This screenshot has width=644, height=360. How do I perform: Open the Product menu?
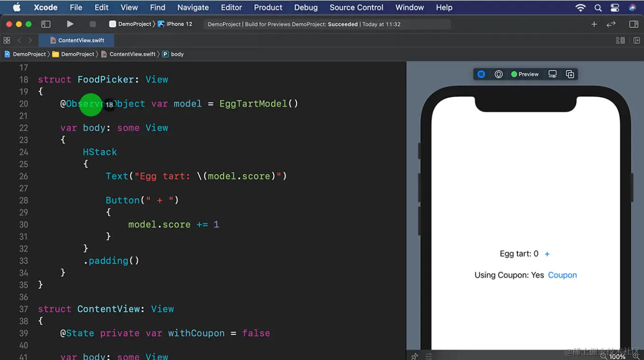(x=268, y=7)
